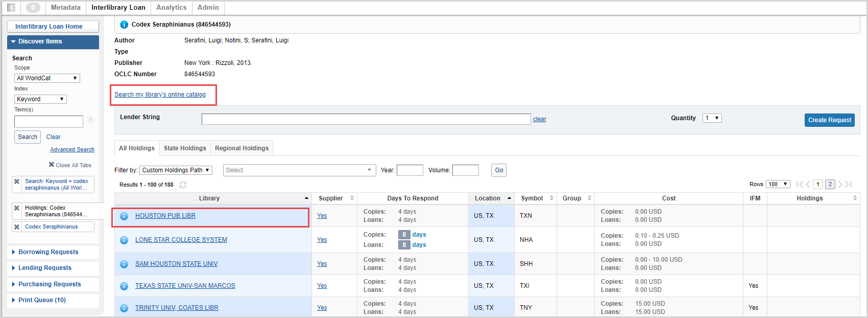The image size is (868, 318).
Task: Expand the Lending Requests section
Action: coord(53,268)
